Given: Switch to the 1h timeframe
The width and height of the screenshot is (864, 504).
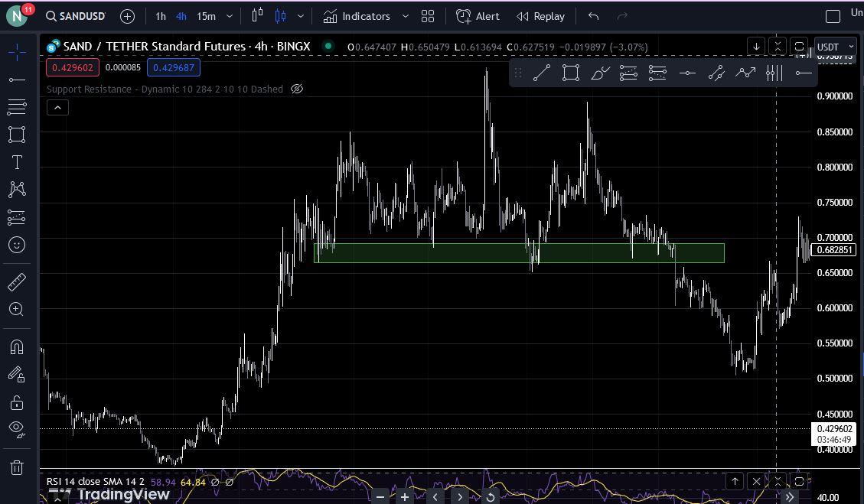Looking at the screenshot, I should (161, 17).
